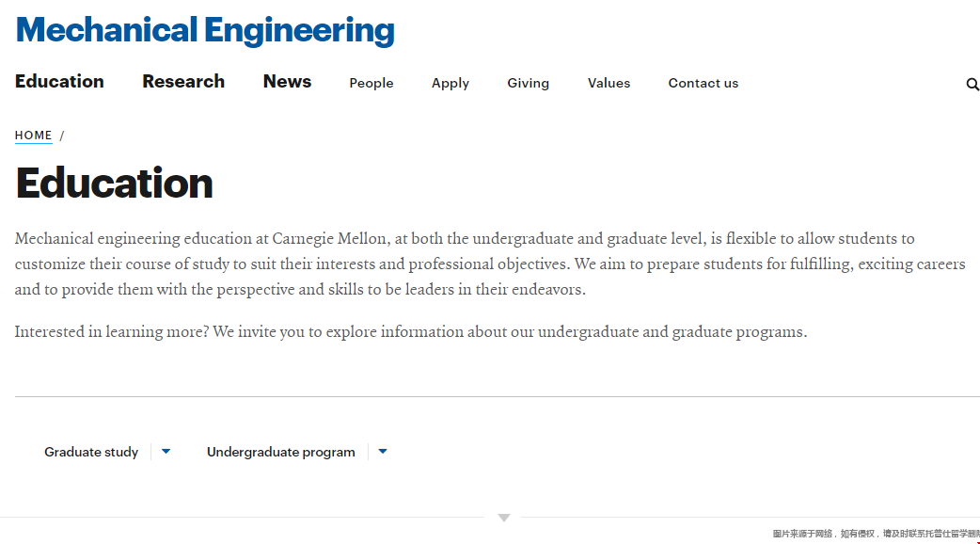Open the Graduate study link
The width and height of the screenshot is (980, 544).
click(91, 453)
